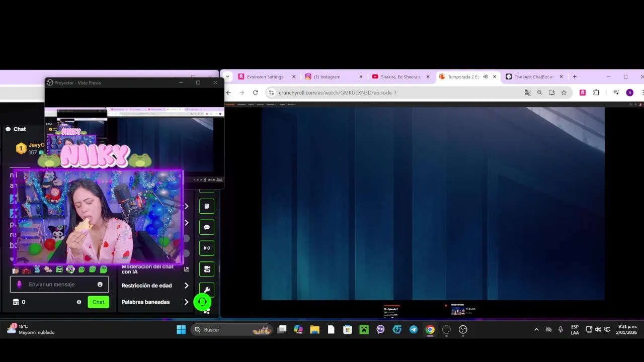
Task: Open the Windows Start menu
Action: coord(181,330)
